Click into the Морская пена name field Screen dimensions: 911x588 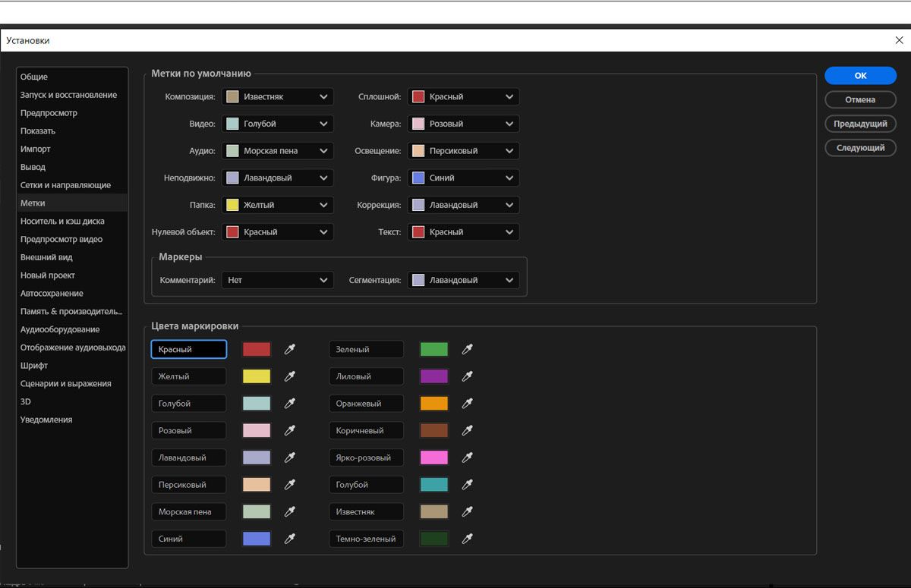coord(189,511)
